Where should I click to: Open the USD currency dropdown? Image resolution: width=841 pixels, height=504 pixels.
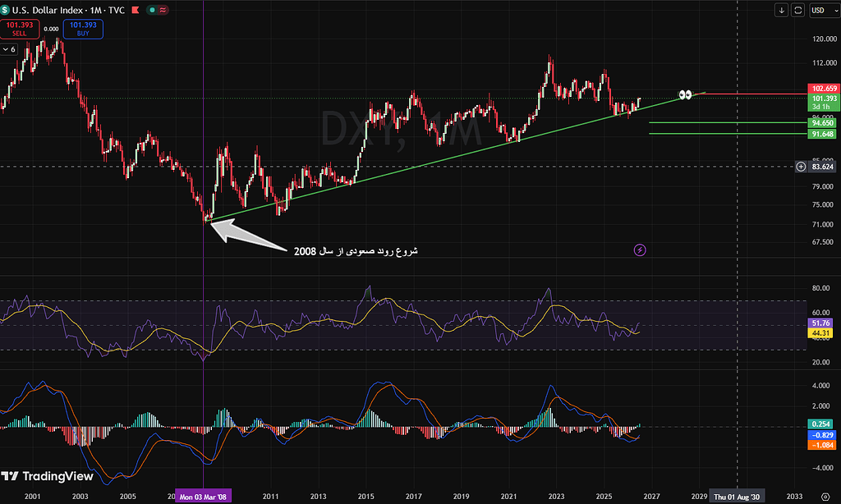tap(824, 10)
